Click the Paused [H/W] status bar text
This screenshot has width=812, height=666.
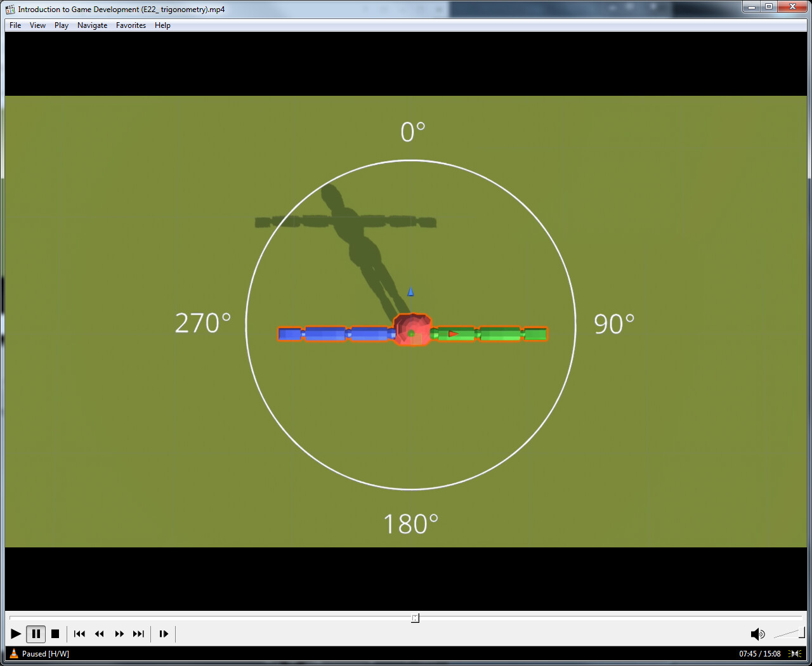44,653
